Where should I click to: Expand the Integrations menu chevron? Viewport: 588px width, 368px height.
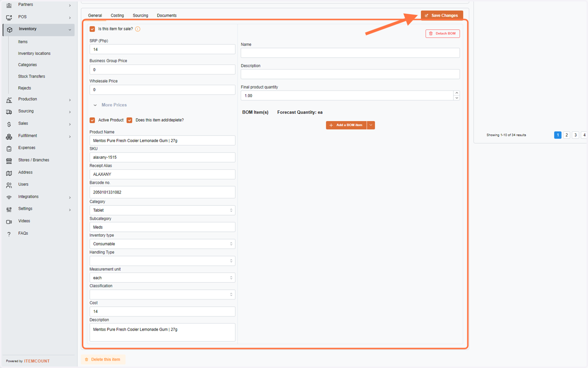point(70,197)
